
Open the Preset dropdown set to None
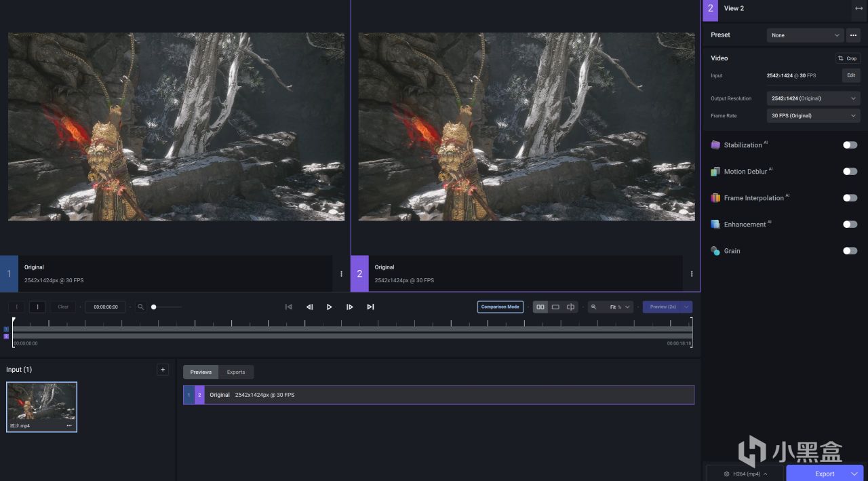click(805, 35)
